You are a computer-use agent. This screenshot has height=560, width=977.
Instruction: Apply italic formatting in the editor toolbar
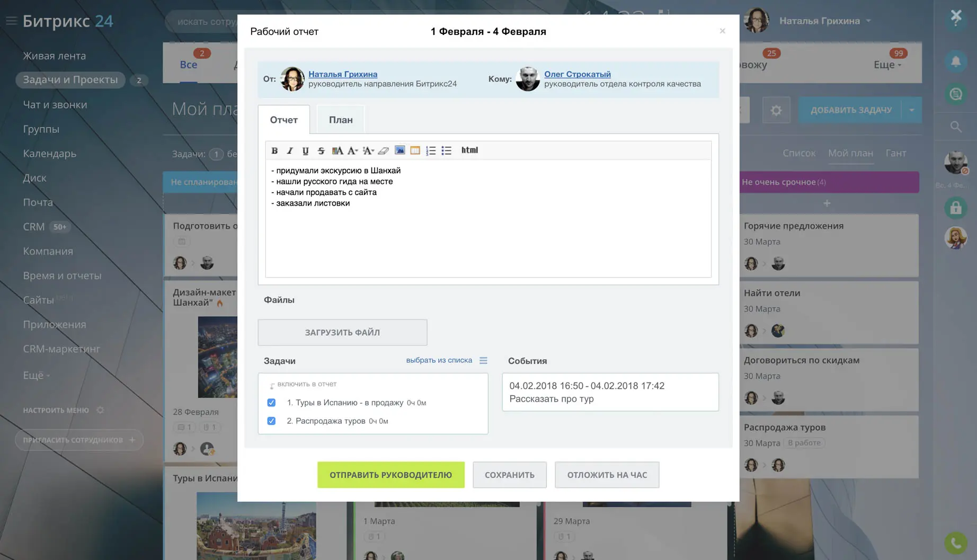[290, 150]
